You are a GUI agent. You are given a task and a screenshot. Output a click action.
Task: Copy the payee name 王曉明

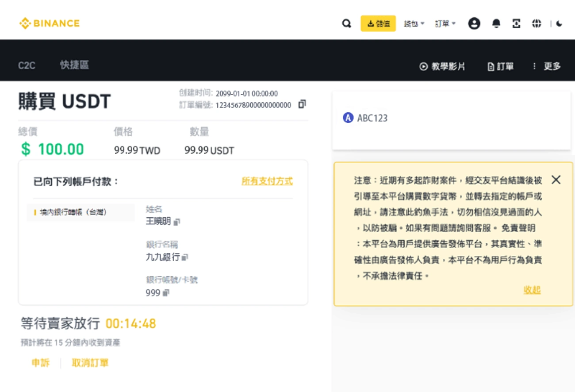(x=177, y=222)
